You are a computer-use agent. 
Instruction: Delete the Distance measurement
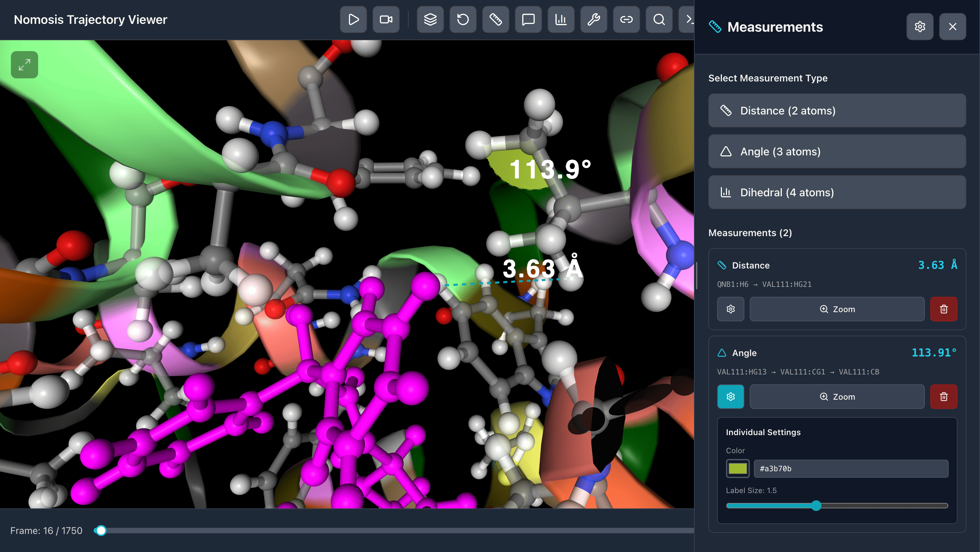(x=944, y=309)
